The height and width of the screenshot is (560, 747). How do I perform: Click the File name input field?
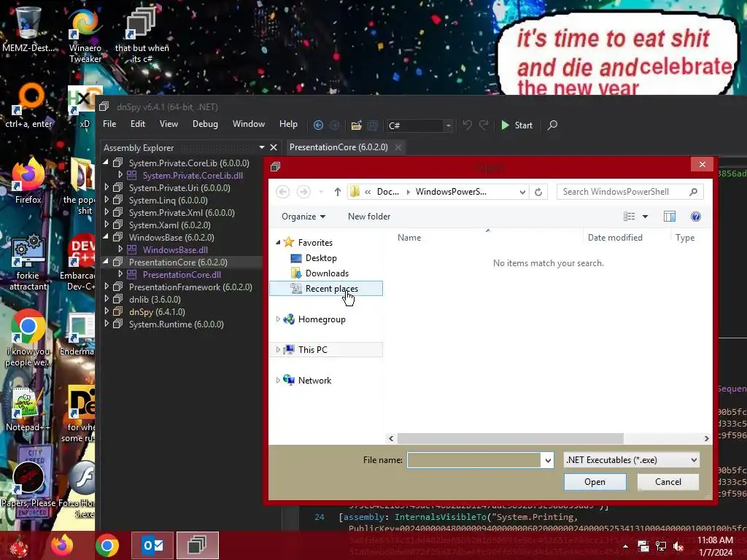point(473,460)
